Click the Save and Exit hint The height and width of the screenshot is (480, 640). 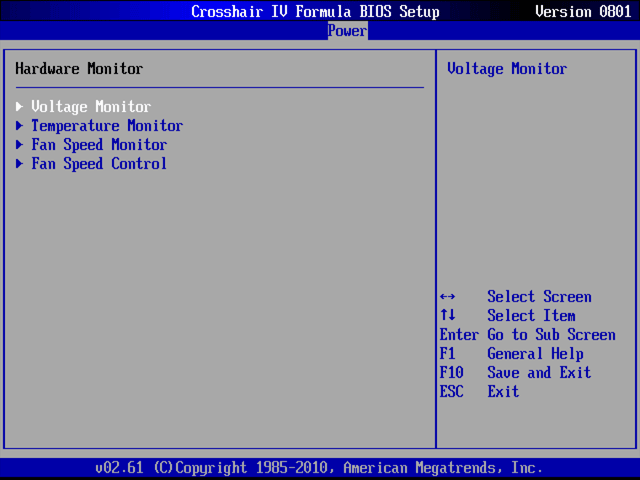(539, 373)
